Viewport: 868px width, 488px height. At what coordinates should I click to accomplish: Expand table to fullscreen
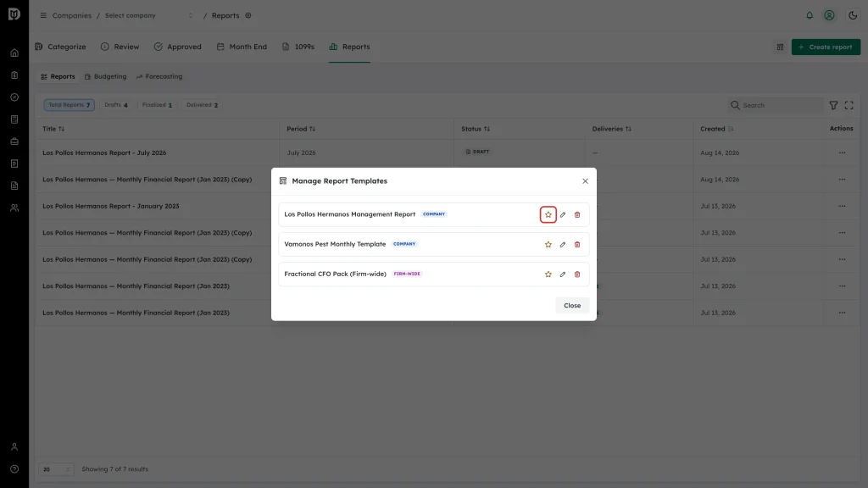click(x=849, y=105)
